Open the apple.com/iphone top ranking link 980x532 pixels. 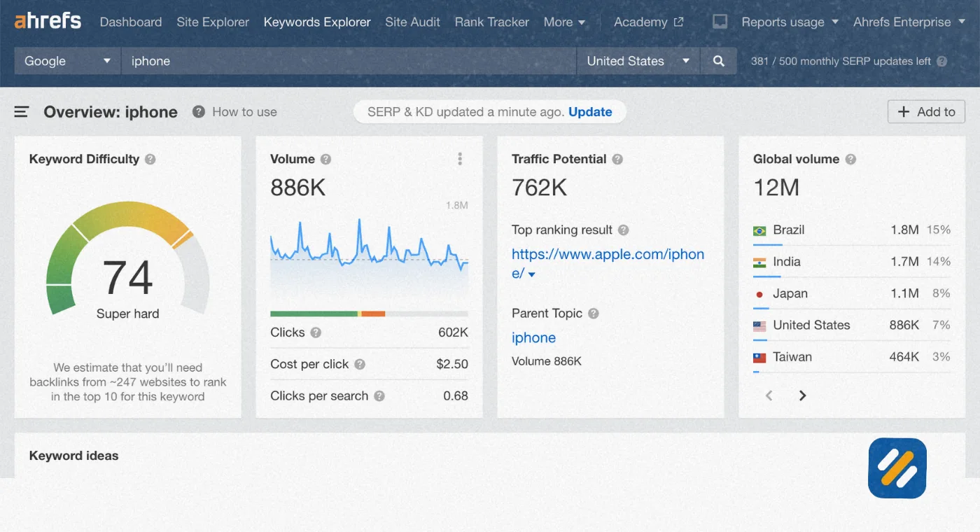[x=608, y=264]
